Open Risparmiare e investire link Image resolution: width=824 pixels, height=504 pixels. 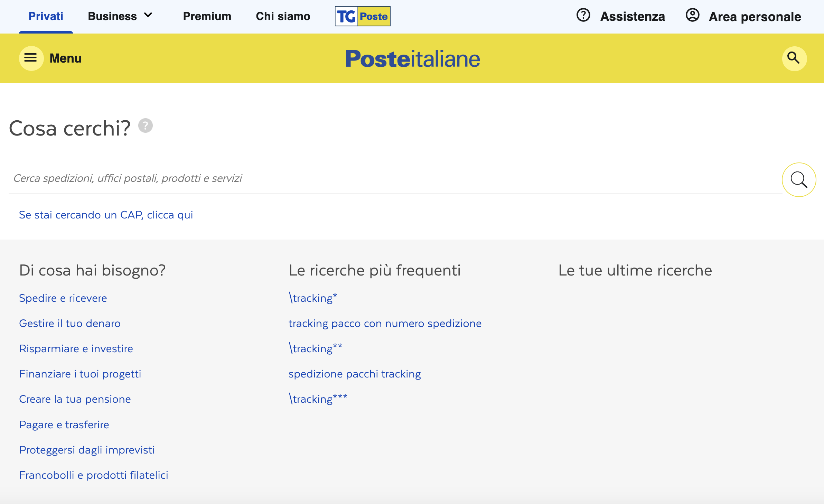click(76, 348)
